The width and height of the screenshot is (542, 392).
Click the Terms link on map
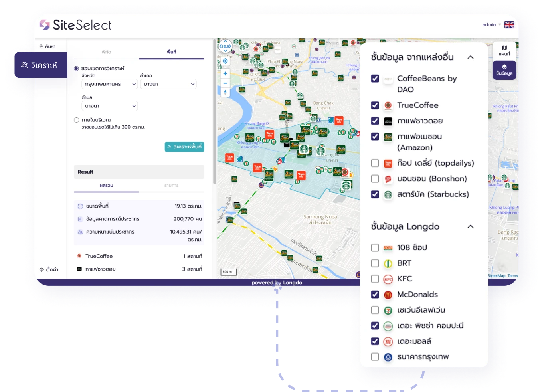[513, 276]
